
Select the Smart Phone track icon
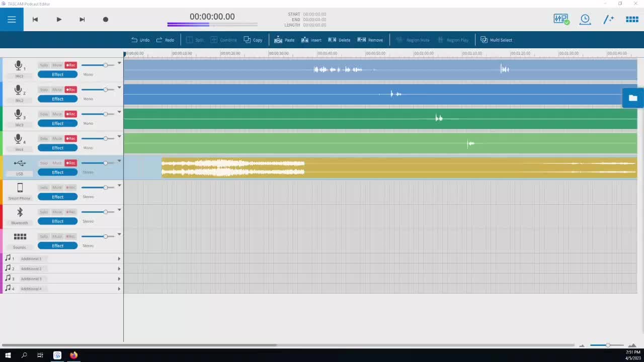coord(20,188)
